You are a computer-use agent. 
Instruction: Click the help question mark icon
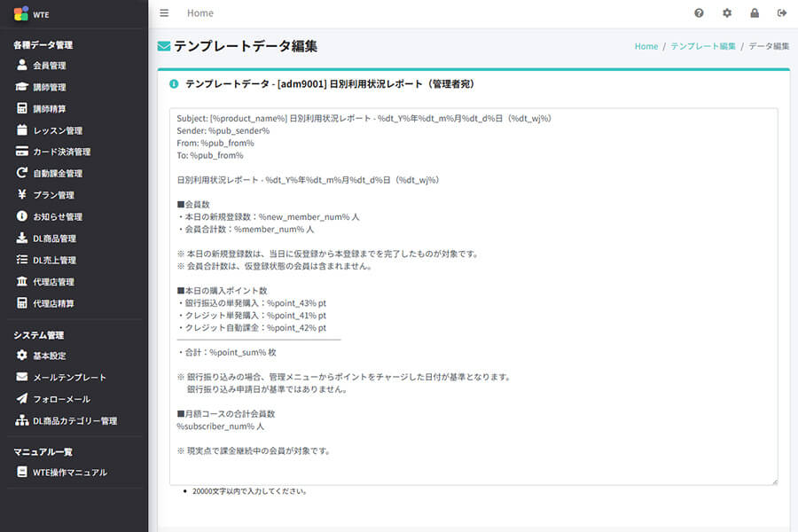[699, 12]
